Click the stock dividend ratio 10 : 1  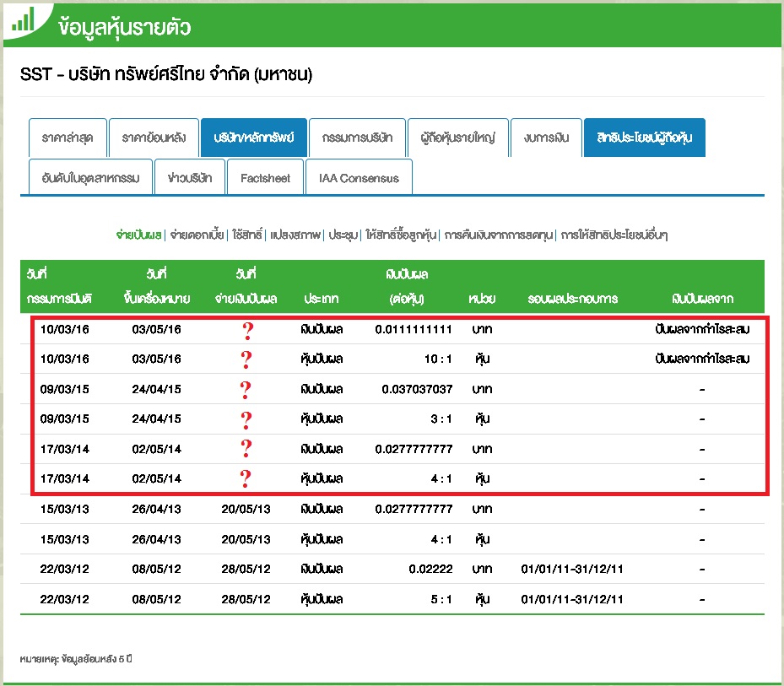point(438,359)
